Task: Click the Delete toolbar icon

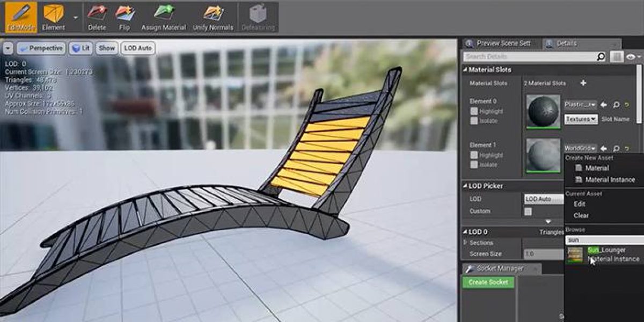Action: pyautogui.click(x=97, y=17)
